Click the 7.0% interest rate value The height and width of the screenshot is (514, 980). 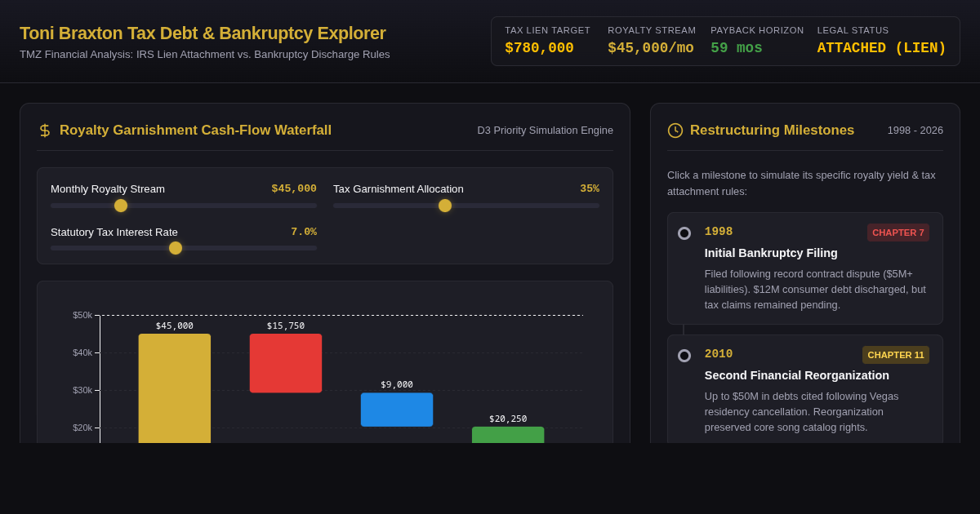tap(304, 232)
